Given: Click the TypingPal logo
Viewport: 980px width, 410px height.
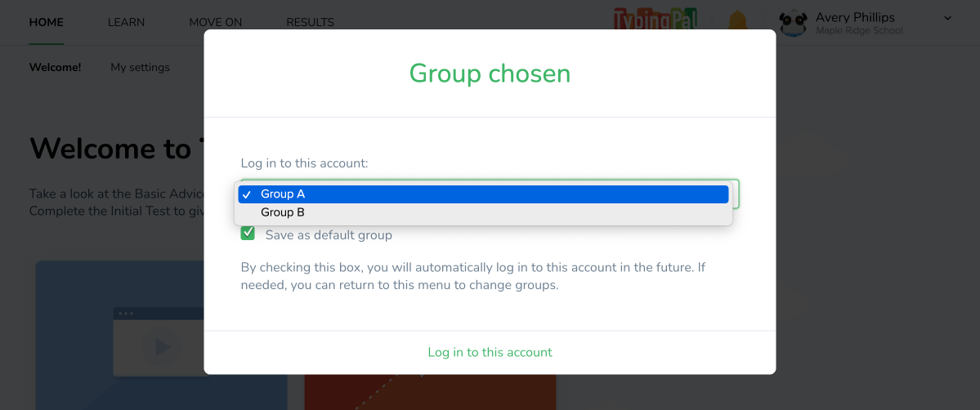Looking at the screenshot, I should [x=656, y=21].
